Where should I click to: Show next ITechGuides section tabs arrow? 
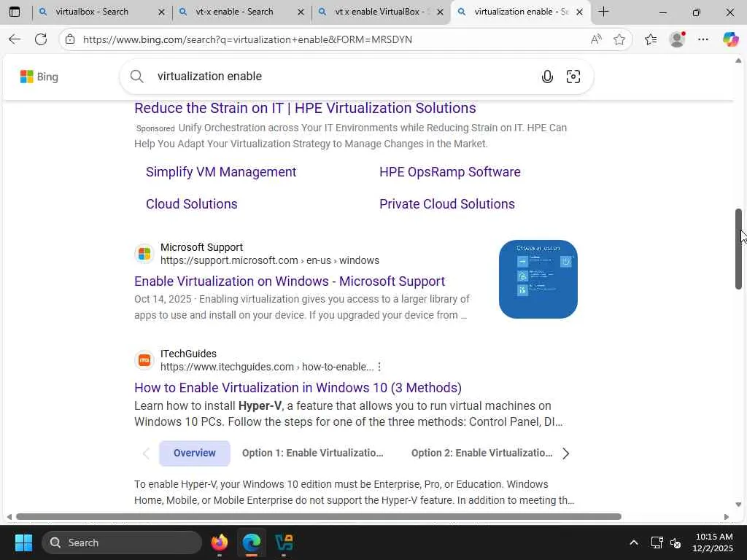(565, 454)
